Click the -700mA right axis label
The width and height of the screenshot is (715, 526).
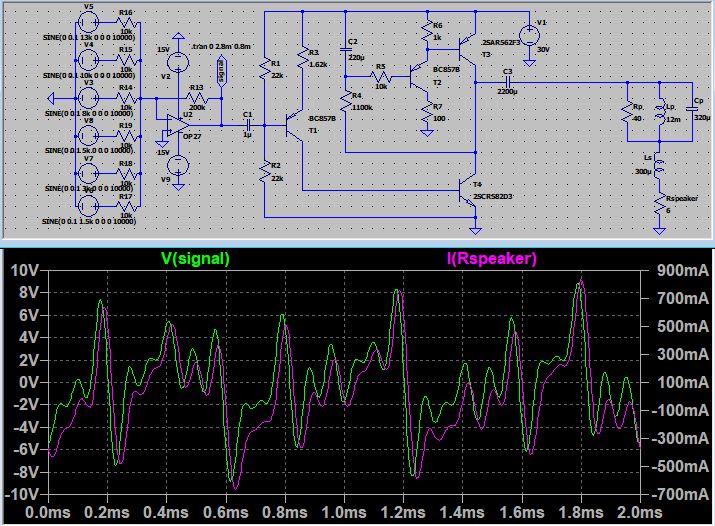click(x=679, y=494)
